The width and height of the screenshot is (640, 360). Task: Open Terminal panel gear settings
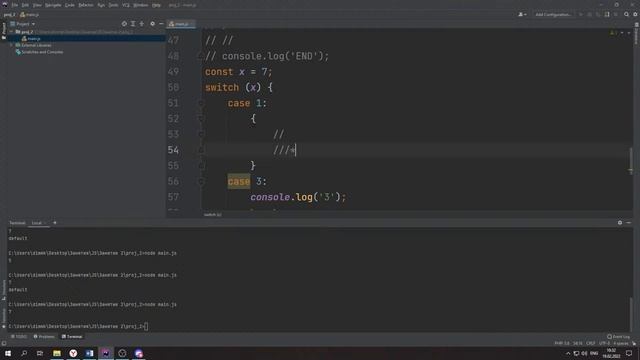coord(620,222)
